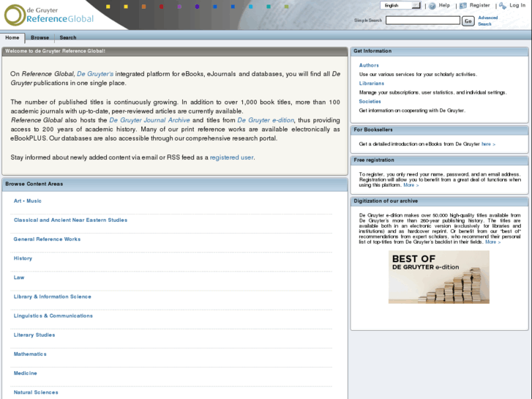
Task: Open the Law content area
Action: (19, 277)
